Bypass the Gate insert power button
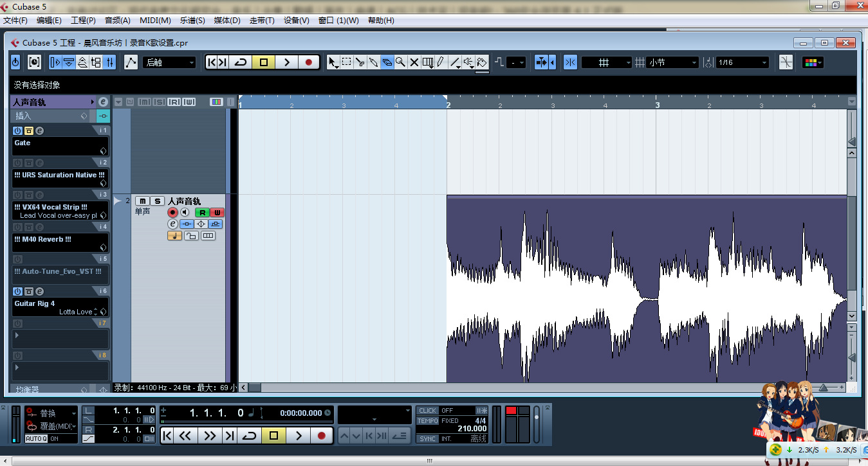 18,130
